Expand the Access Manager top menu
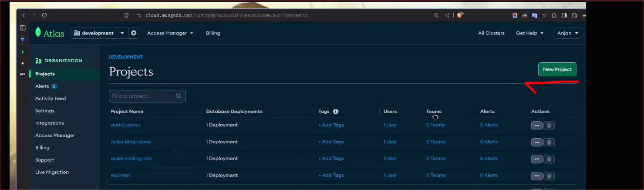Image resolution: width=644 pixels, height=190 pixels. coord(170,33)
